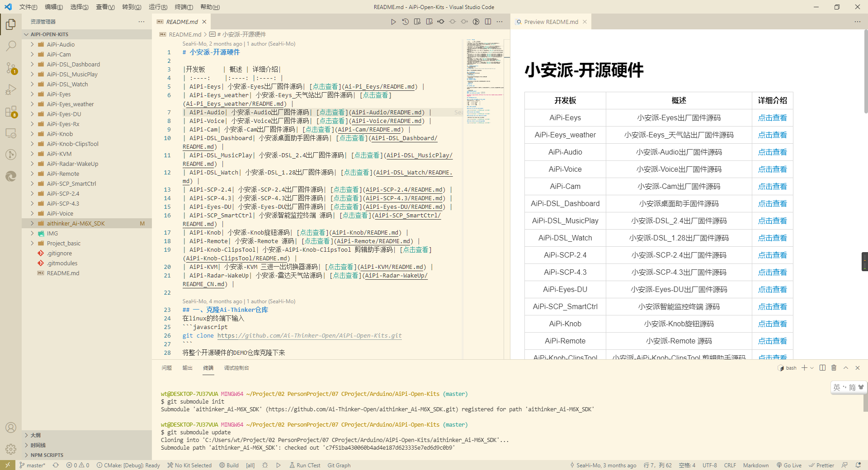
Task: Open the Source Control view
Action: point(11,68)
